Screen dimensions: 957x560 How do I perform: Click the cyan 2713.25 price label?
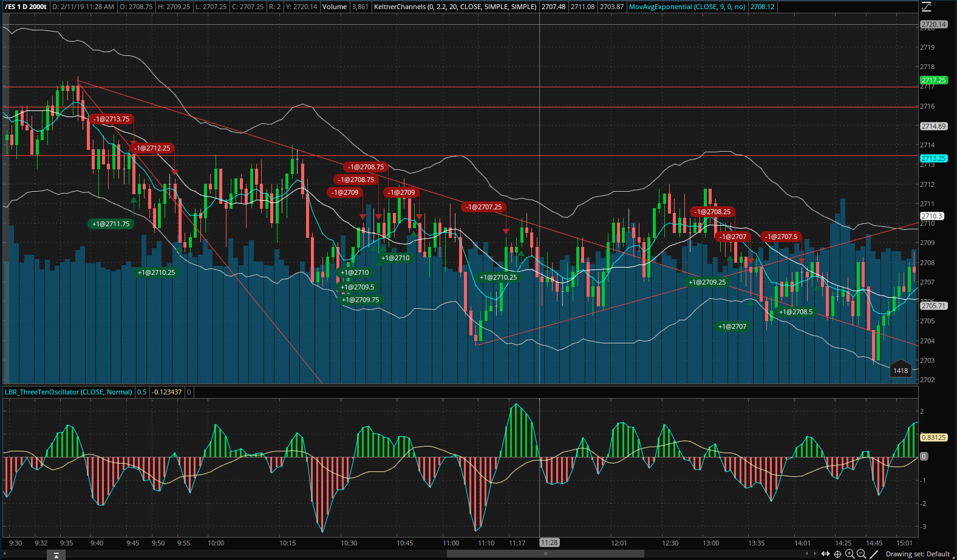point(933,158)
